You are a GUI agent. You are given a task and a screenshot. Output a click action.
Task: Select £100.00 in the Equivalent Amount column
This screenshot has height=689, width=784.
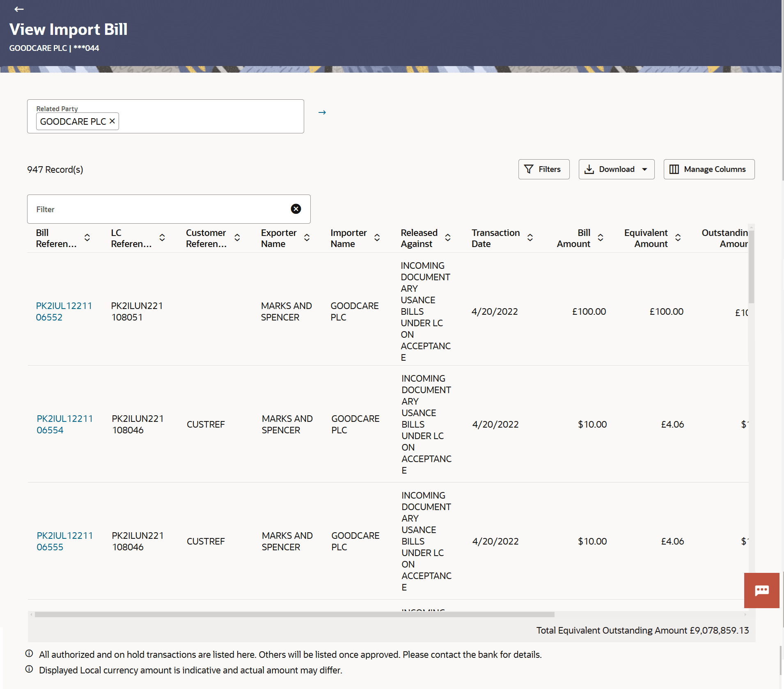tap(667, 311)
